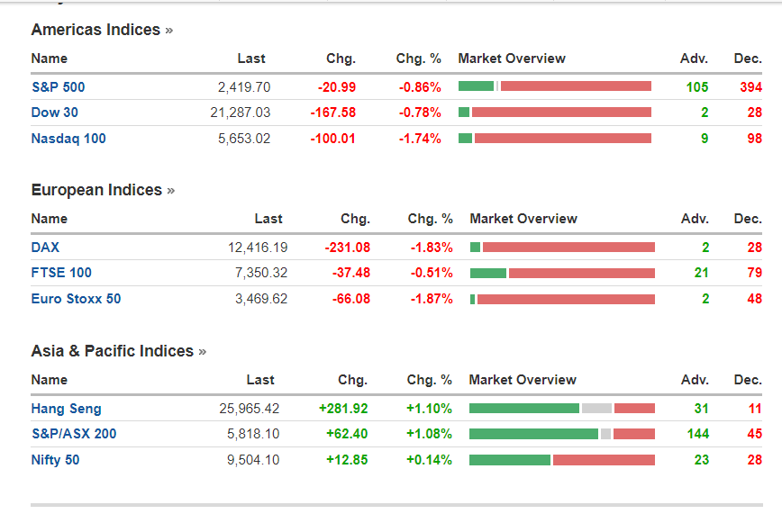This screenshot has height=532, width=782.
Task: Expand the European Indices section heading
Action: [x=103, y=191]
